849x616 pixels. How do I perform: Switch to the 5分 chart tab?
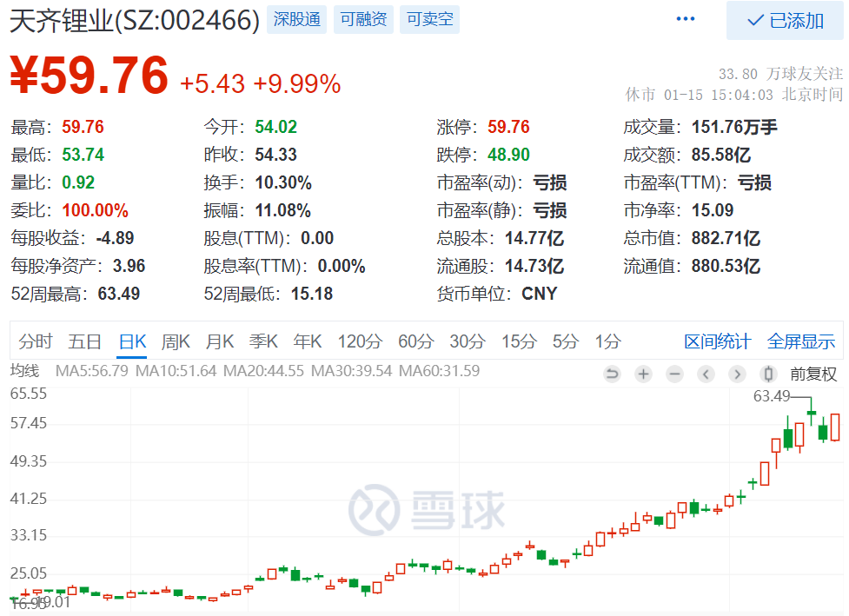[566, 341]
